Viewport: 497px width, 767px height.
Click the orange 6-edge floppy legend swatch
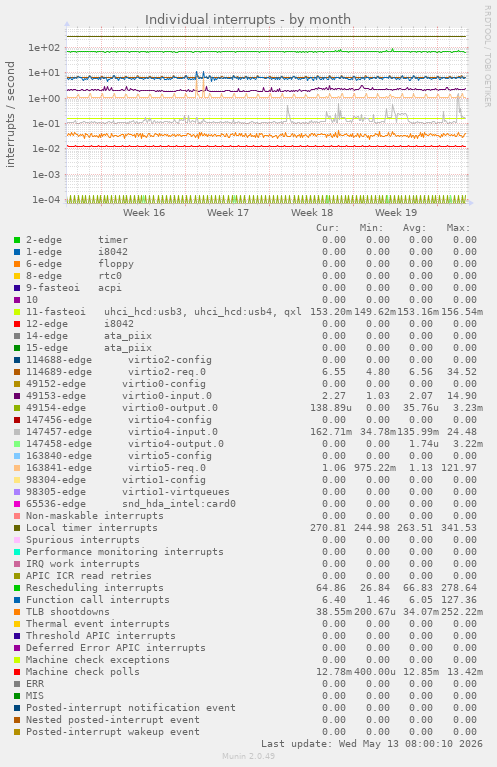[17, 264]
